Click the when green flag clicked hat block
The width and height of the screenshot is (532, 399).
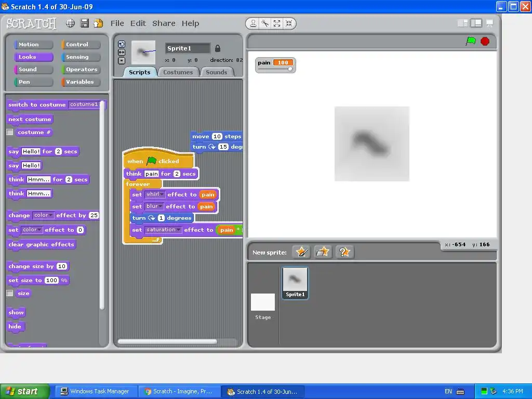[158, 160]
